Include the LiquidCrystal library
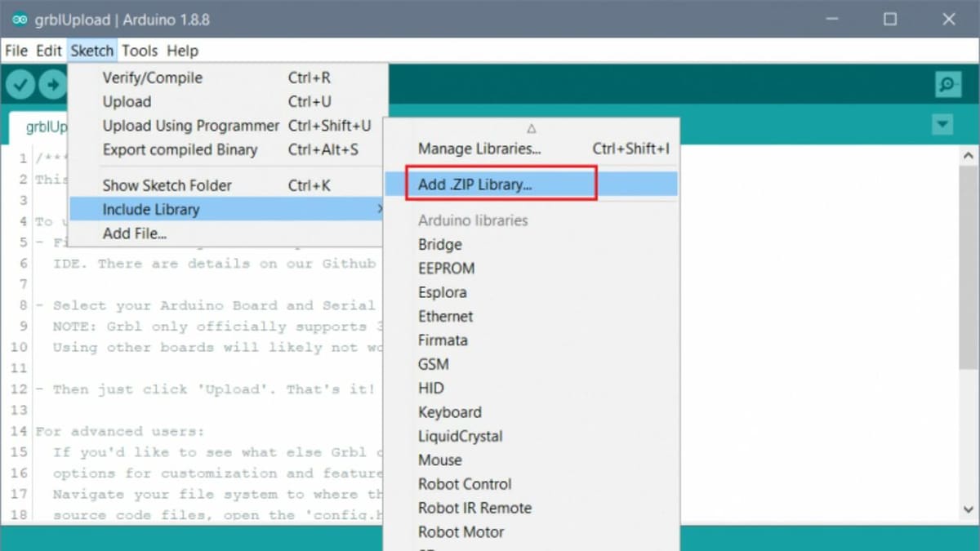 [532, 436]
